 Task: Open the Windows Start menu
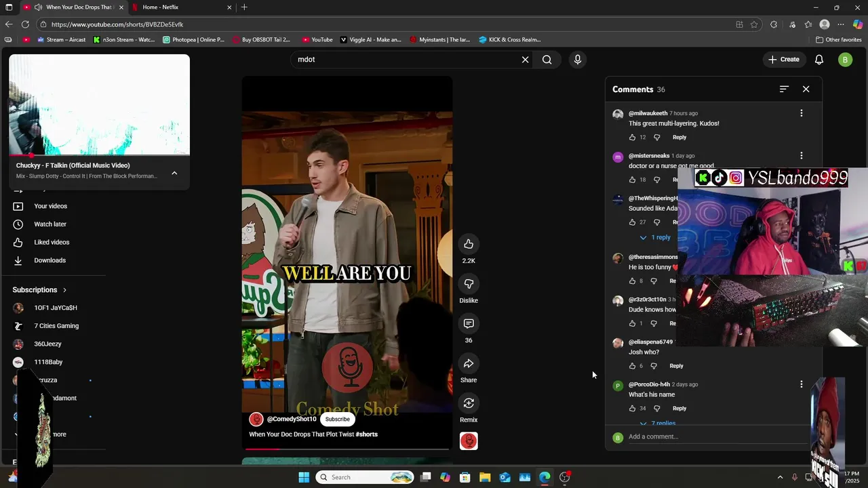point(304,477)
